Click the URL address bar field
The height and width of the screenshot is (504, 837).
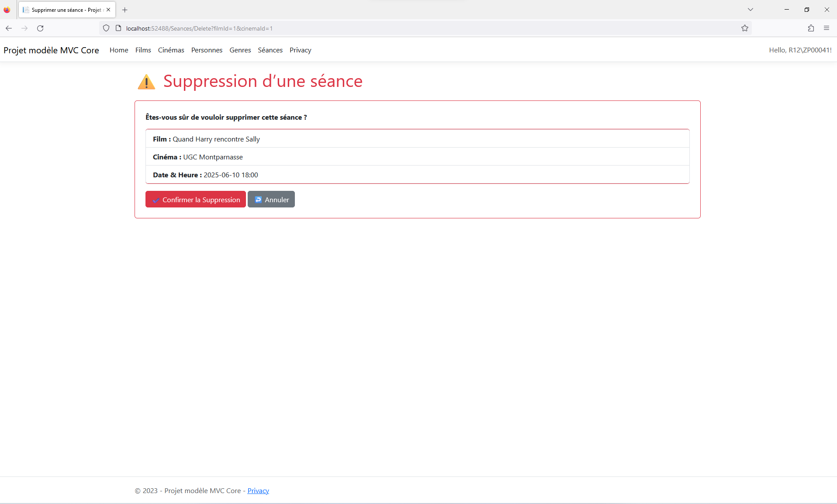[393, 28]
